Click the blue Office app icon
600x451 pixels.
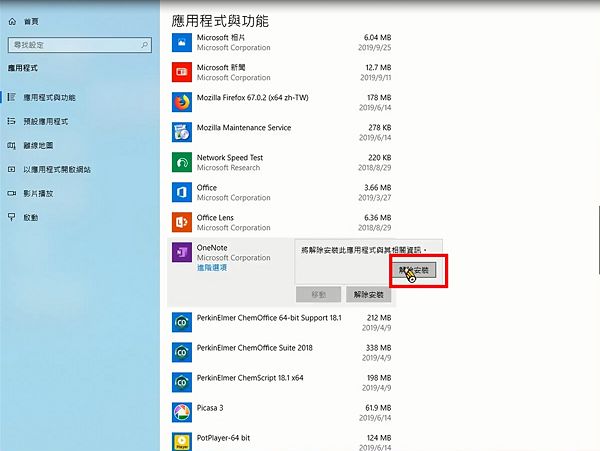181,192
